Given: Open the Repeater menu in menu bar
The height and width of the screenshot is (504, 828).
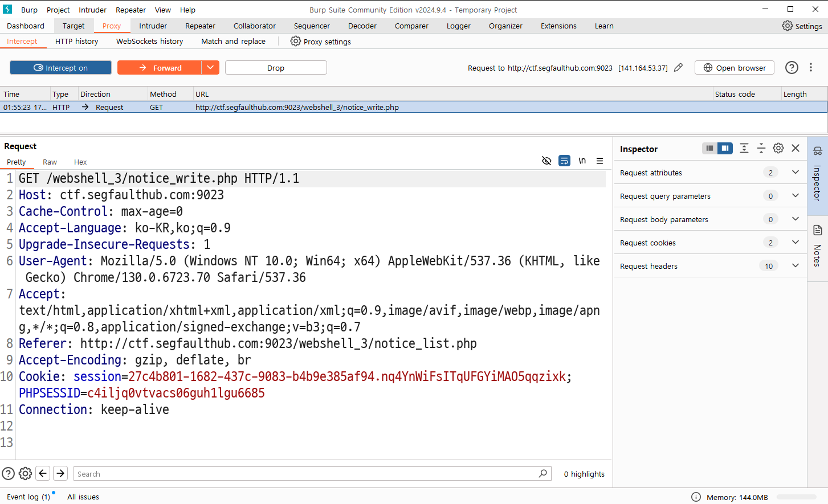Looking at the screenshot, I should [130, 10].
